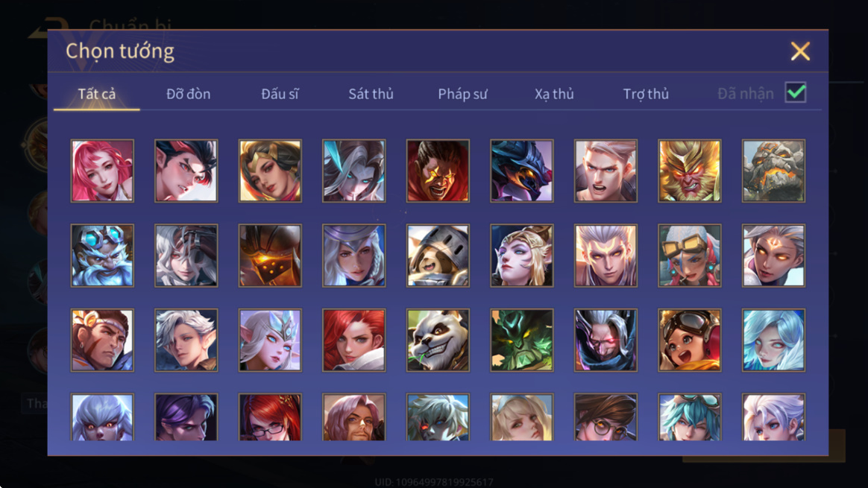Open the Xạ thủ category tab
The image size is (868, 488).
[554, 94]
